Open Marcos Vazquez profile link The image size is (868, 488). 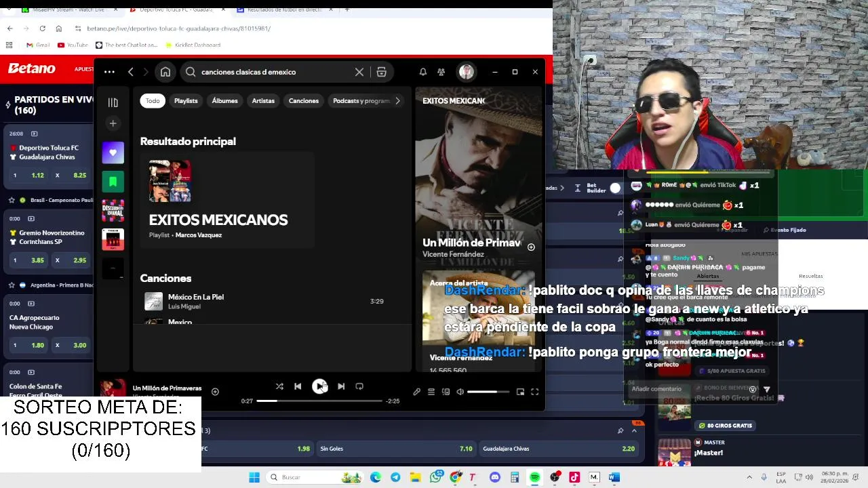tap(199, 235)
